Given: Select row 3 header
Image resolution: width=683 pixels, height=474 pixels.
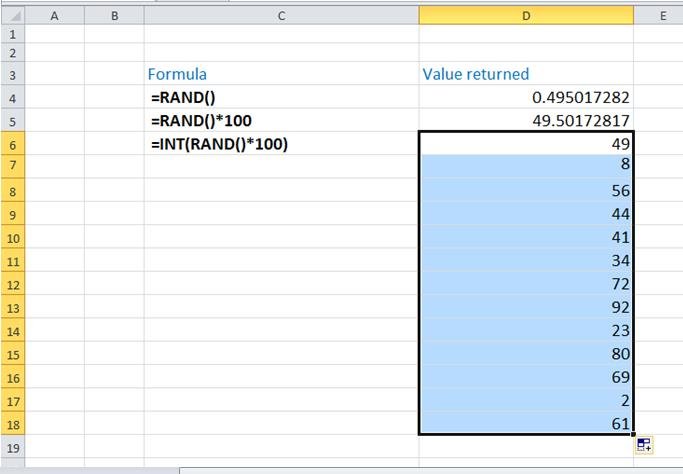Looking at the screenshot, I should pos(11,75).
